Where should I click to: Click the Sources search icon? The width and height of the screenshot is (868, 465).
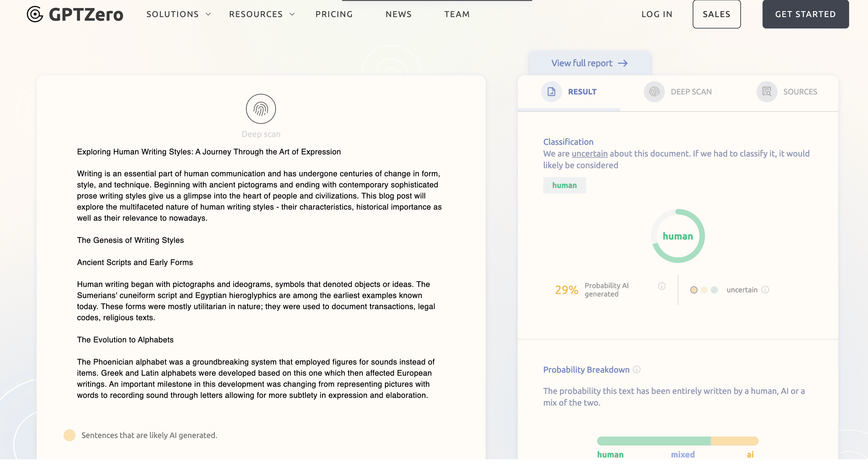[x=766, y=91]
